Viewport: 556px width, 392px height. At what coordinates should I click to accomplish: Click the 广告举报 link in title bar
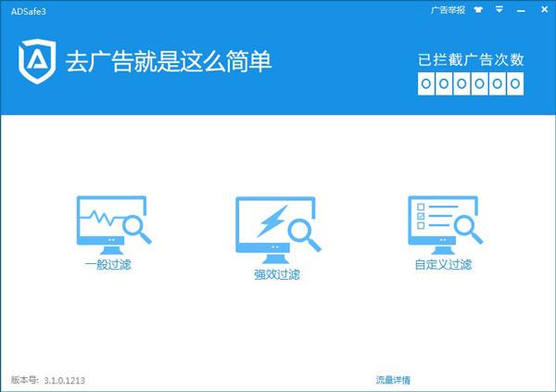448,10
